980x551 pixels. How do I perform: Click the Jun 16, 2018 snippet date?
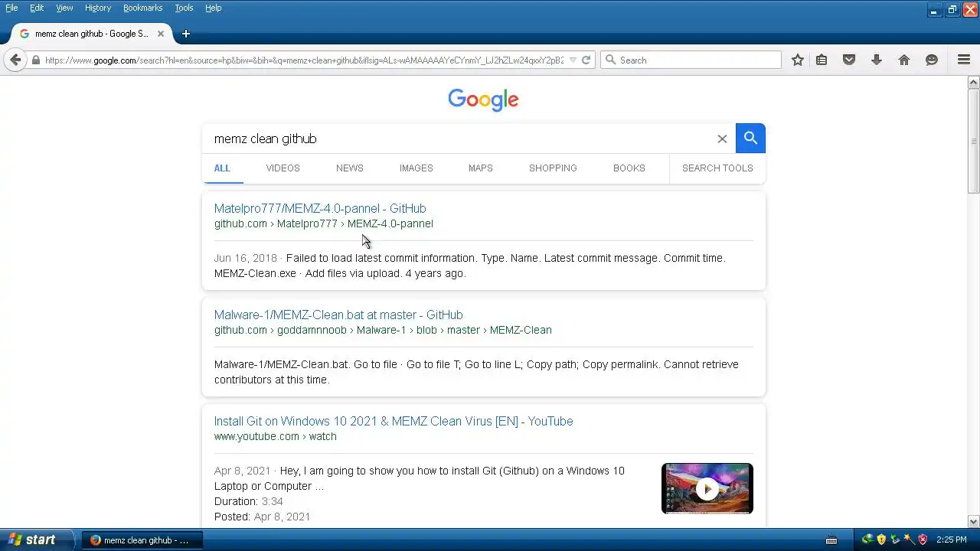(246, 258)
